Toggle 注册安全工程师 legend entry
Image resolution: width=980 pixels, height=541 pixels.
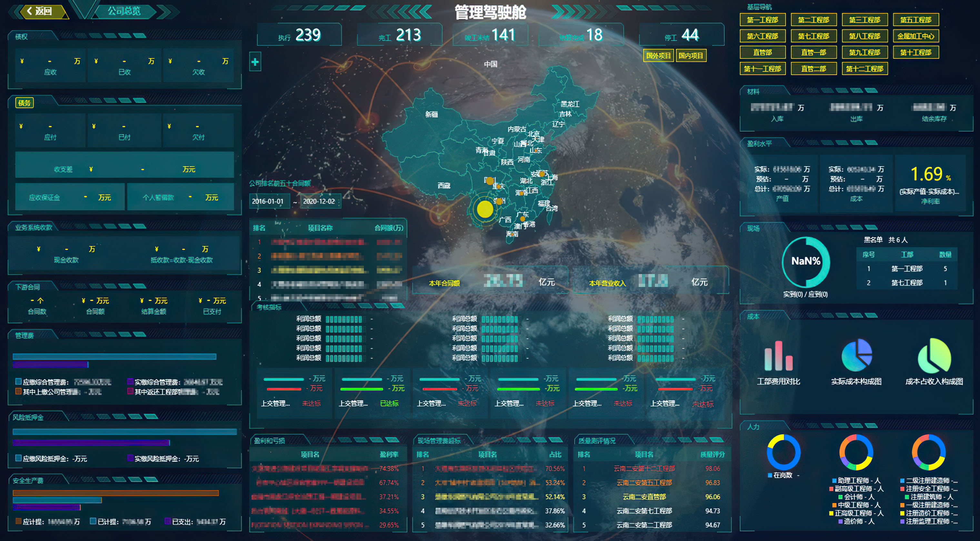[x=929, y=488]
